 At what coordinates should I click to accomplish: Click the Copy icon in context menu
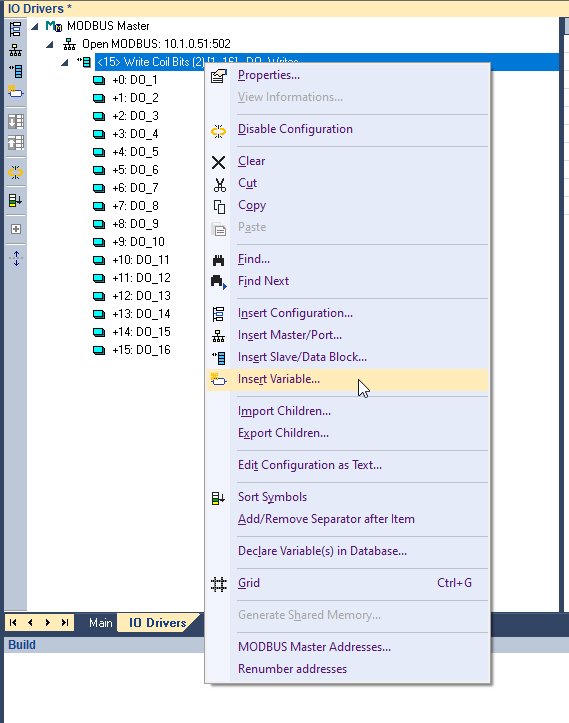[219, 207]
